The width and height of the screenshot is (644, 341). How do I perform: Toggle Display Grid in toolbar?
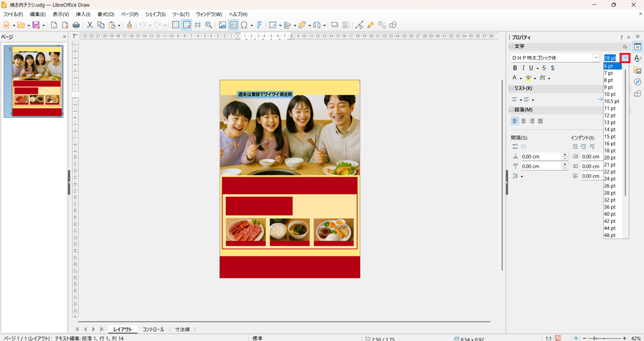[175, 25]
